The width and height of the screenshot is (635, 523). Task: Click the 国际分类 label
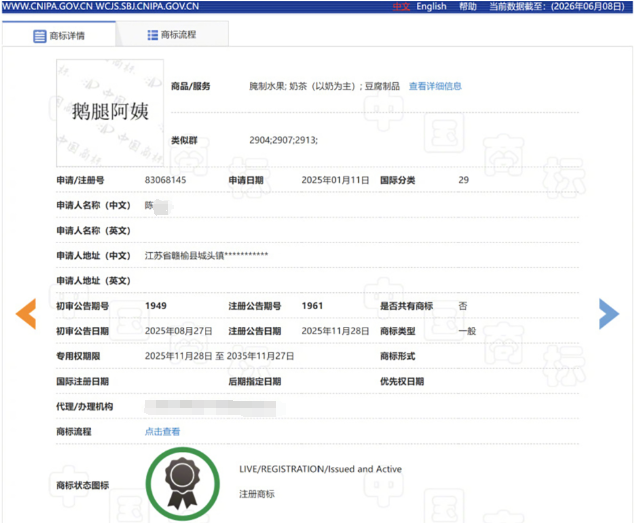398,180
